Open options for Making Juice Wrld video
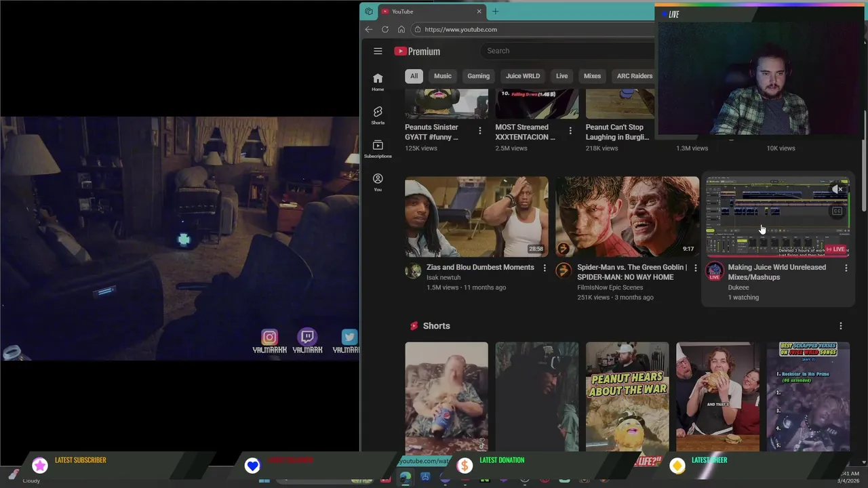Screen dimensions: 868x488 [846, 268]
